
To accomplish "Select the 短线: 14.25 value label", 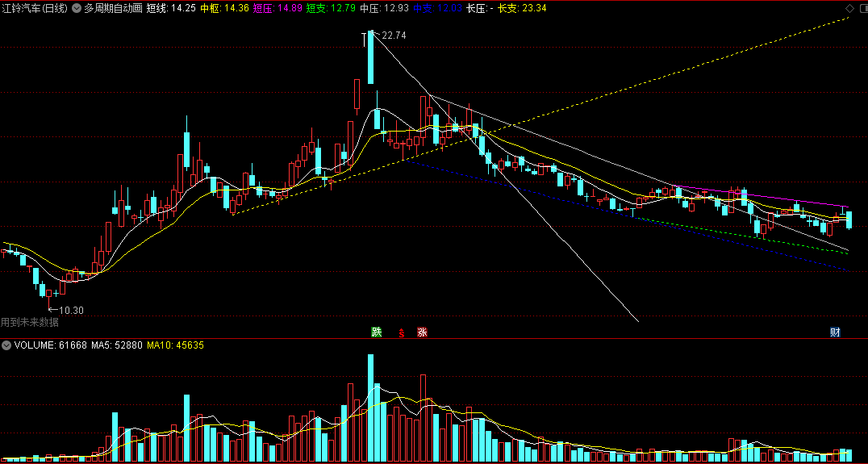I will pyautogui.click(x=171, y=8).
